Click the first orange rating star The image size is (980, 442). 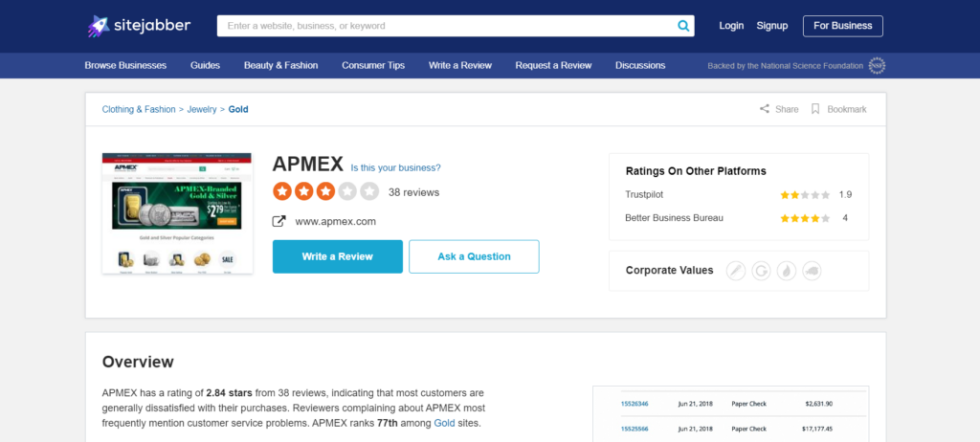click(x=282, y=191)
